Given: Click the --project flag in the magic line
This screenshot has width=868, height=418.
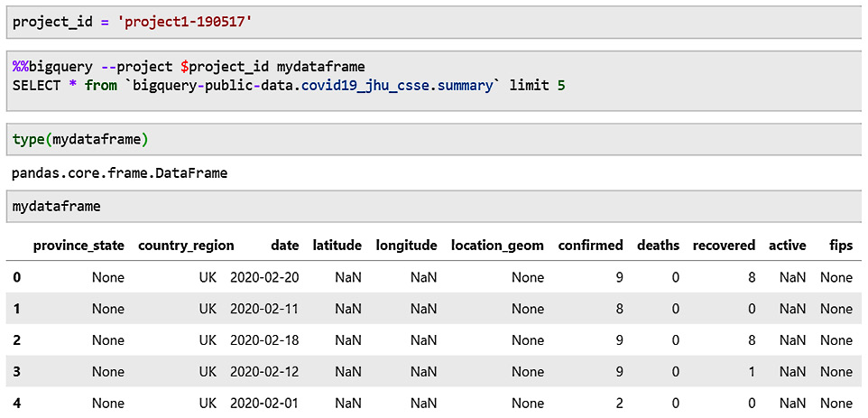Looking at the screenshot, I should click(137, 68).
